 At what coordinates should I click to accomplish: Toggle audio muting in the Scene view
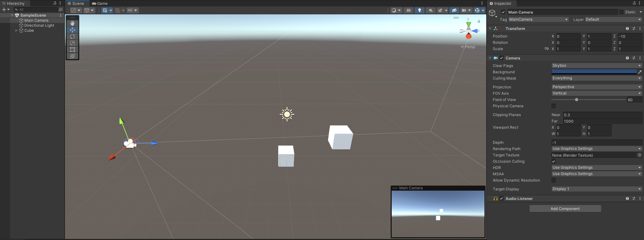[x=430, y=10]
